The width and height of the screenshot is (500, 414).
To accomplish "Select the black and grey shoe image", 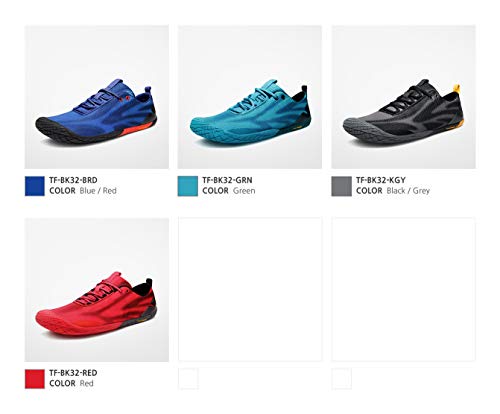I will coord(403,97).
